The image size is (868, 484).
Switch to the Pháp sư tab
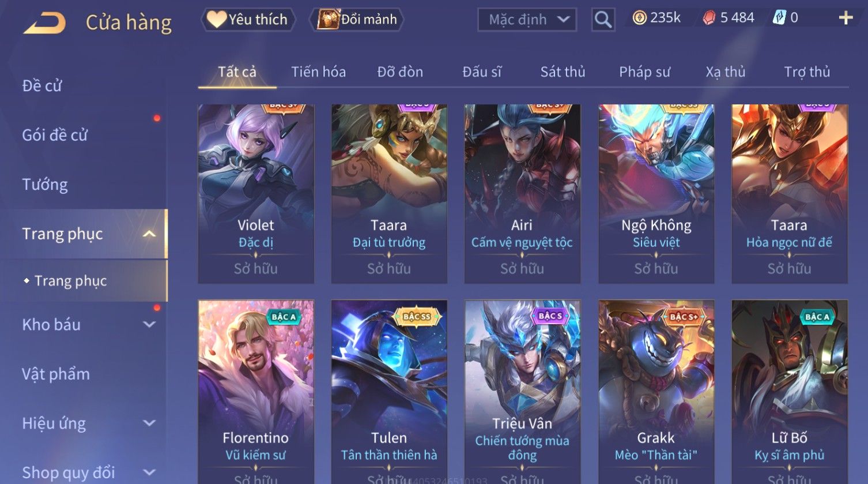coord(644,72)
